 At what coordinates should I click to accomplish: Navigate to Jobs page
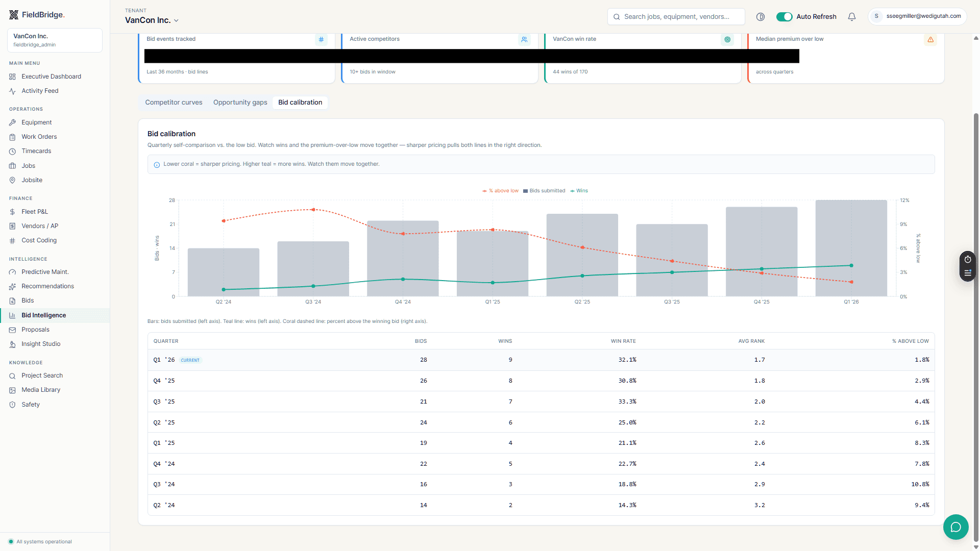click(28, 166)
